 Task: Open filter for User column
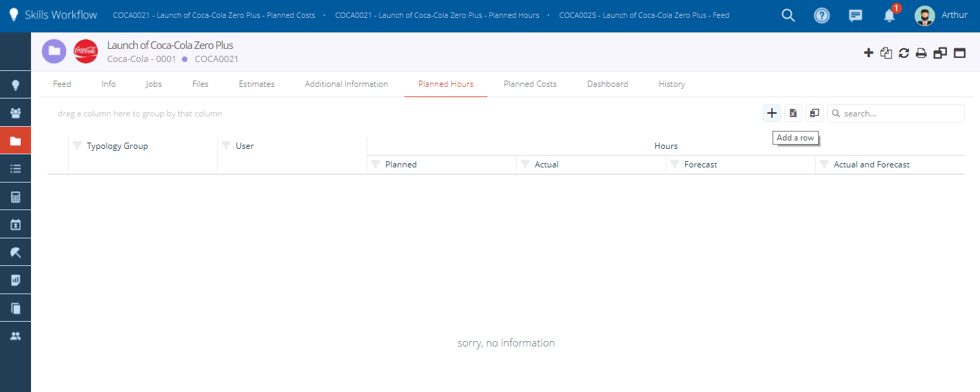pos(226,146)
